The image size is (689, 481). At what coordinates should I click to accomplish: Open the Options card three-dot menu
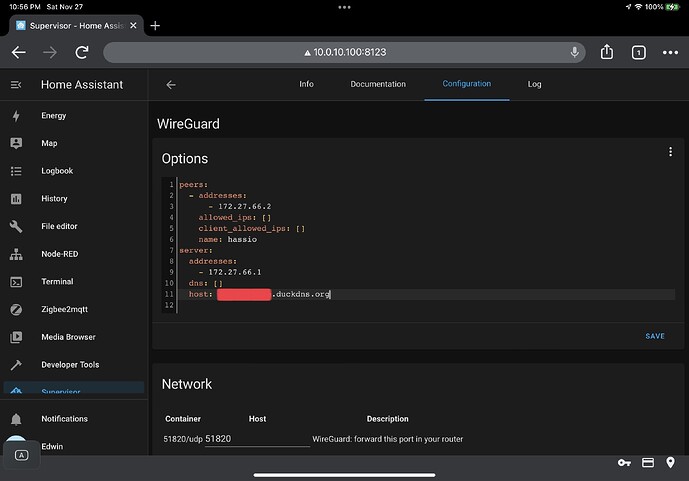[x=670, y=152]
